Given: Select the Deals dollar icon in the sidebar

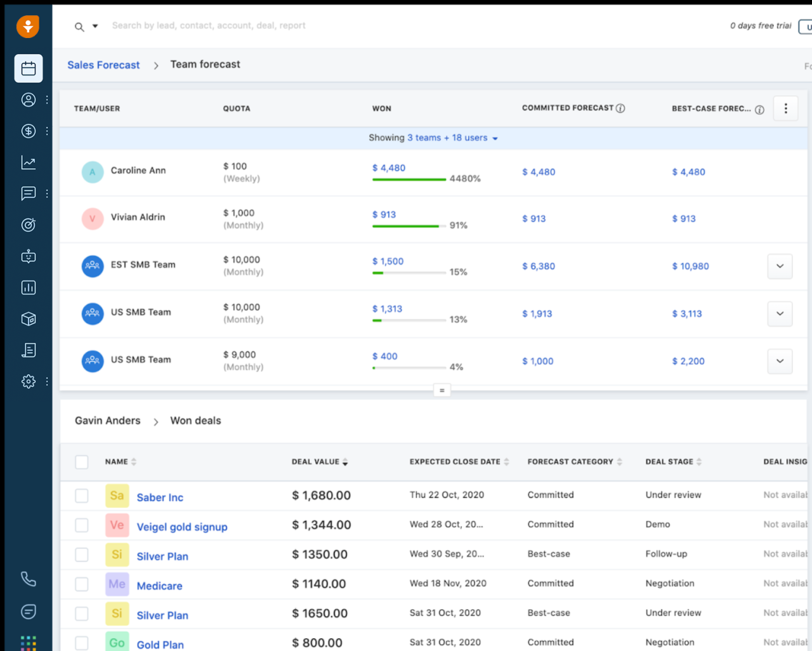Looking at the screenshot, I should [28, 131].
